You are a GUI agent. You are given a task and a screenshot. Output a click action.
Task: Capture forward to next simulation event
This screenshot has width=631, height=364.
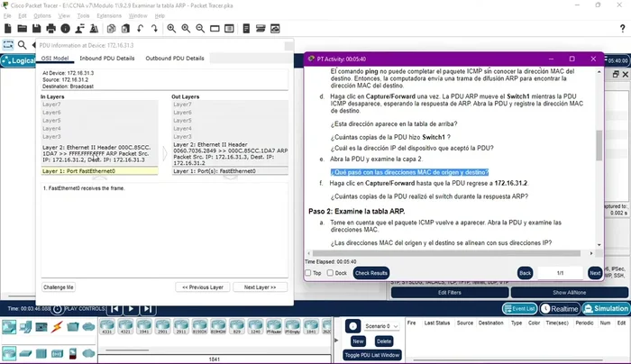click(x=148, y=309)
